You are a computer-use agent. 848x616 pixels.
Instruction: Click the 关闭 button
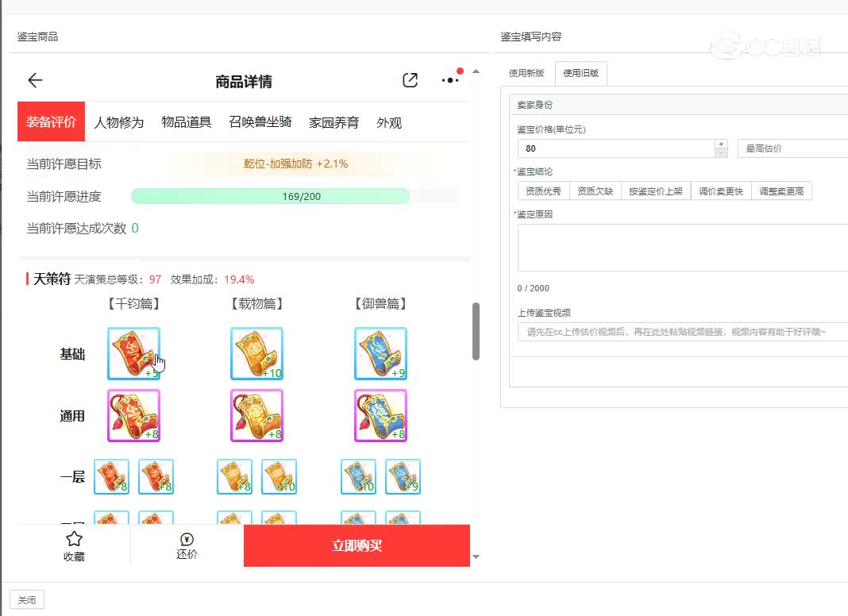27,600
